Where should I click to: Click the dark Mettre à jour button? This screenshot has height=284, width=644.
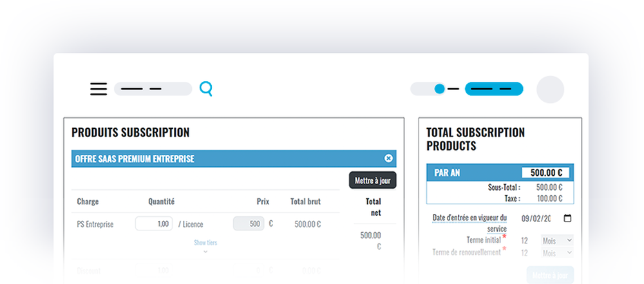tap(372, 180)
